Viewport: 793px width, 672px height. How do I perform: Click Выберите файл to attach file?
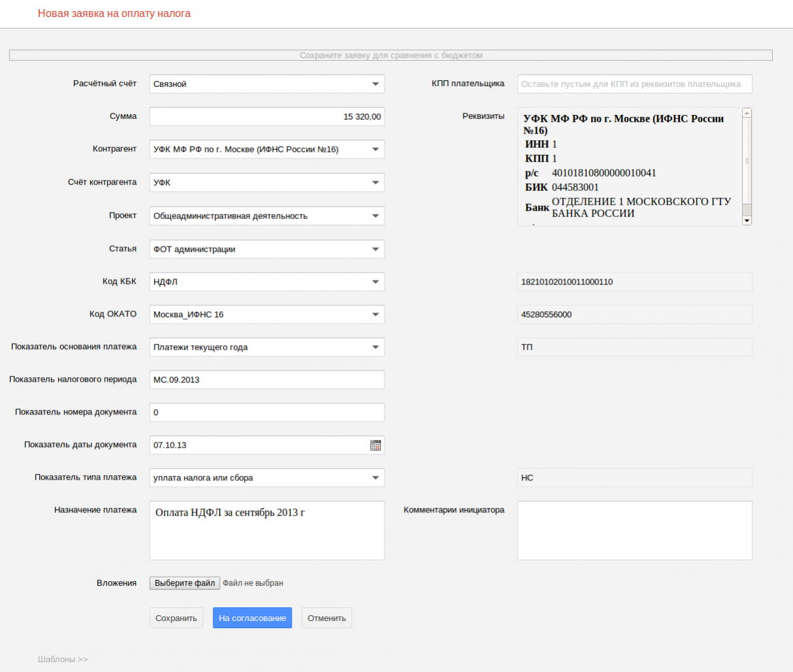(184, 583)
